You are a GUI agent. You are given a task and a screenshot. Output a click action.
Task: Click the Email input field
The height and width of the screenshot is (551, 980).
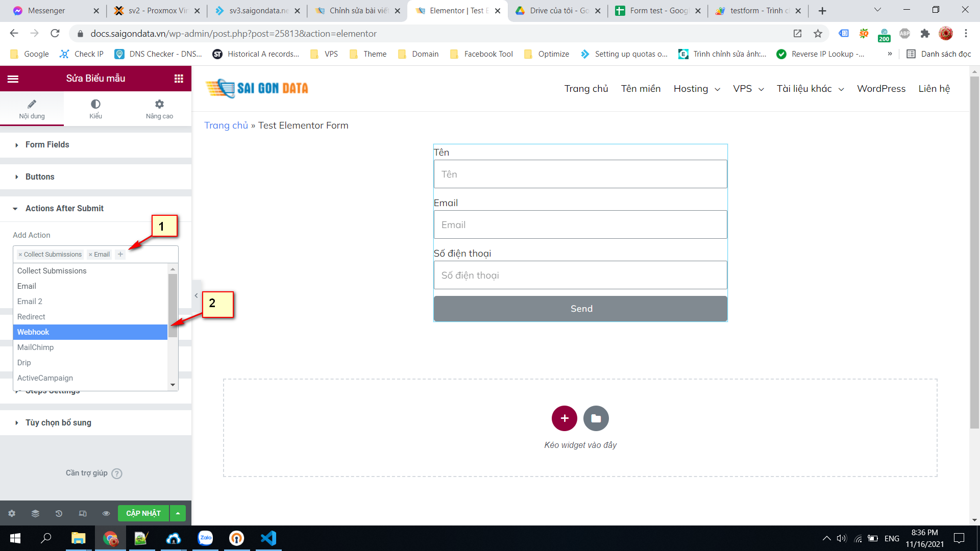[x=580, y=224]
